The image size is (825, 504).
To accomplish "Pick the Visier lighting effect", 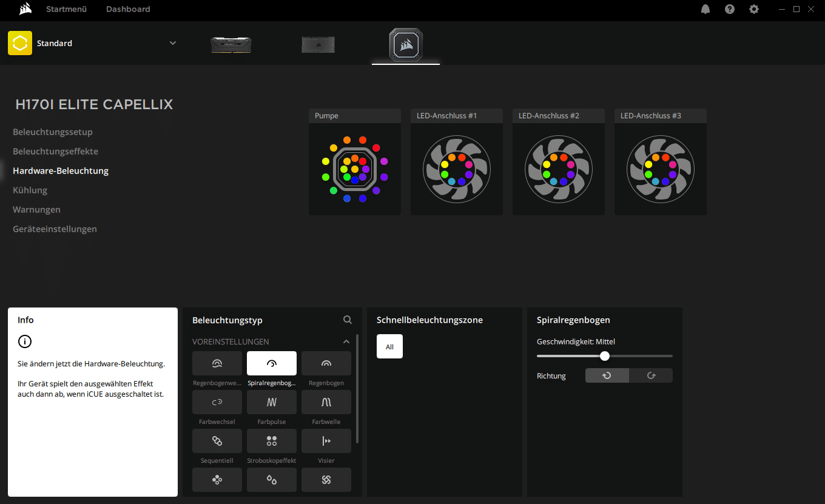I will (326, 441).
